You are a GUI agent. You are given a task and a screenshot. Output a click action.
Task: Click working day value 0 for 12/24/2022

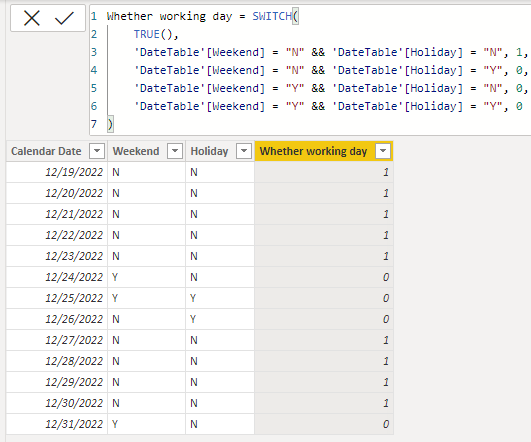point(324,277)
